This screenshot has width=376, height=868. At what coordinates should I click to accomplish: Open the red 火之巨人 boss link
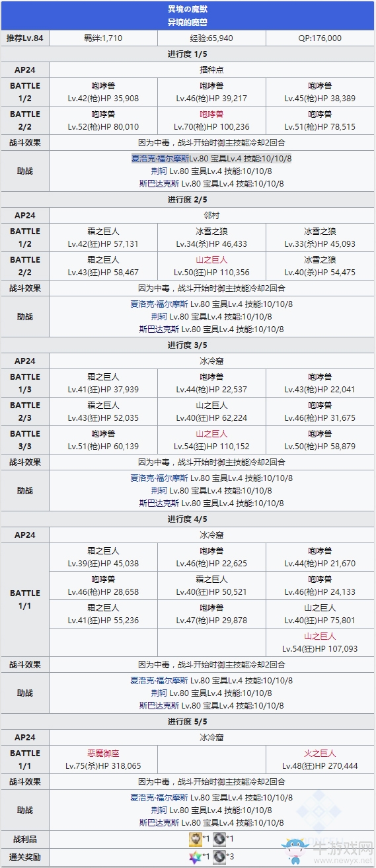click(320, 753)
